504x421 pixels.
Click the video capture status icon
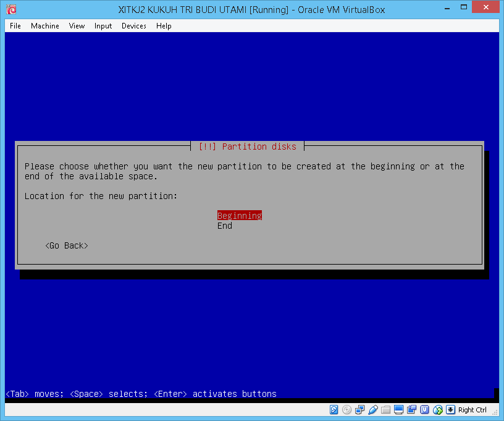point(412,410)
